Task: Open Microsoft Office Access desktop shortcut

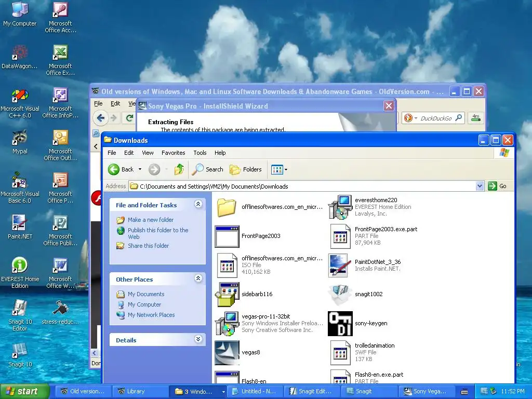Action: click(60, 17)
